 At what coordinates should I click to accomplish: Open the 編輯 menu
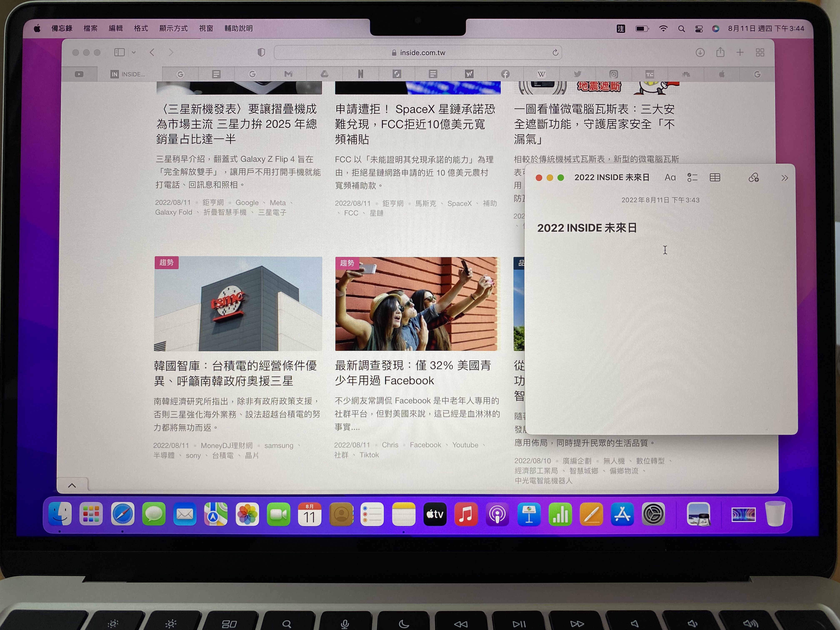[115, 29]
